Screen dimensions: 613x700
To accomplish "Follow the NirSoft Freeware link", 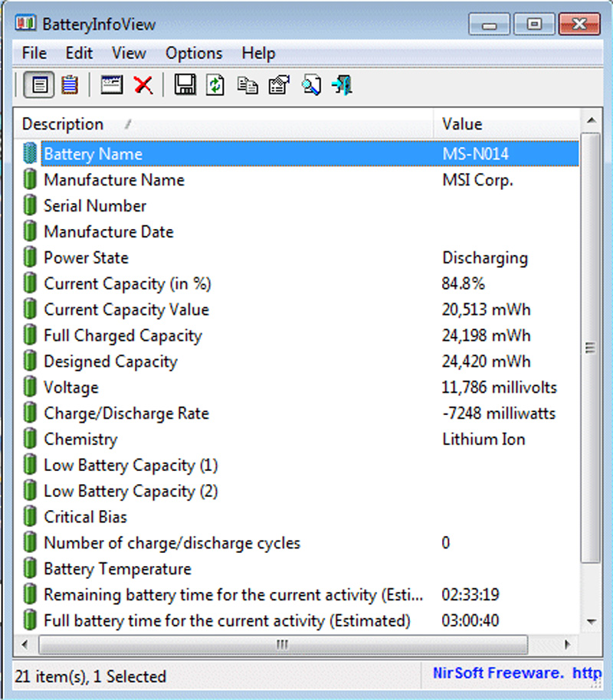I will coord(497,672).
